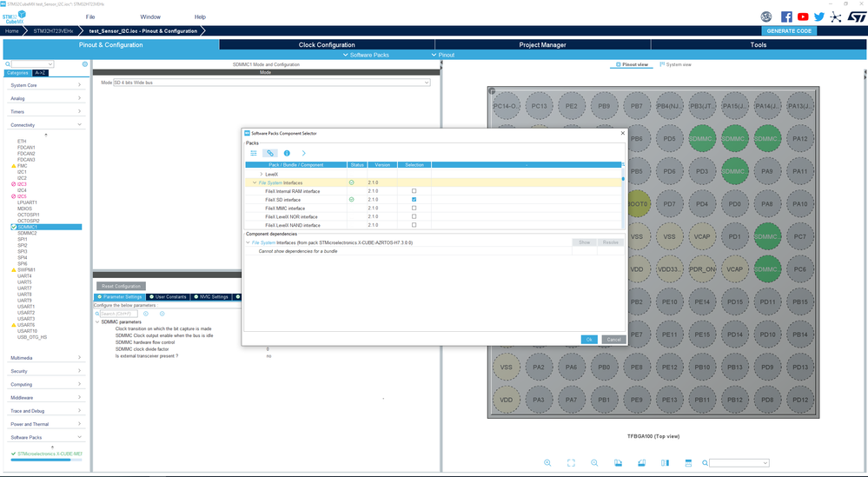868x477 pixels.
Task: Select the A->Z sorting tab
Action: tap(40, 73)
